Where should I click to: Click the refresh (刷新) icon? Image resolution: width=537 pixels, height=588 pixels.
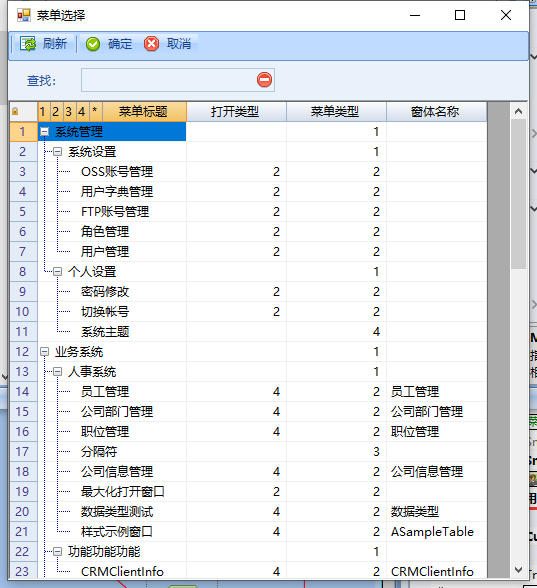28,44
